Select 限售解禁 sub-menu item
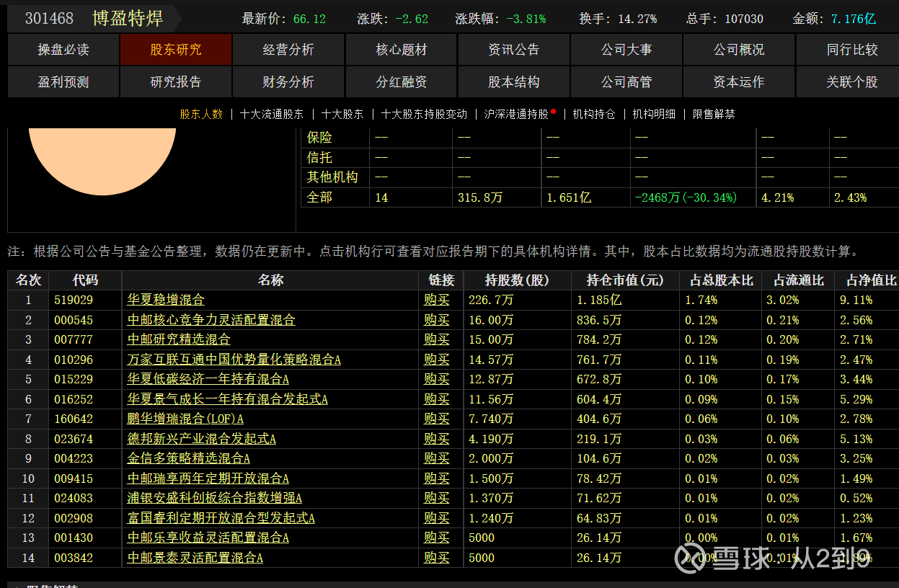This screenshot has width=899, height=588. pos(714,114)
